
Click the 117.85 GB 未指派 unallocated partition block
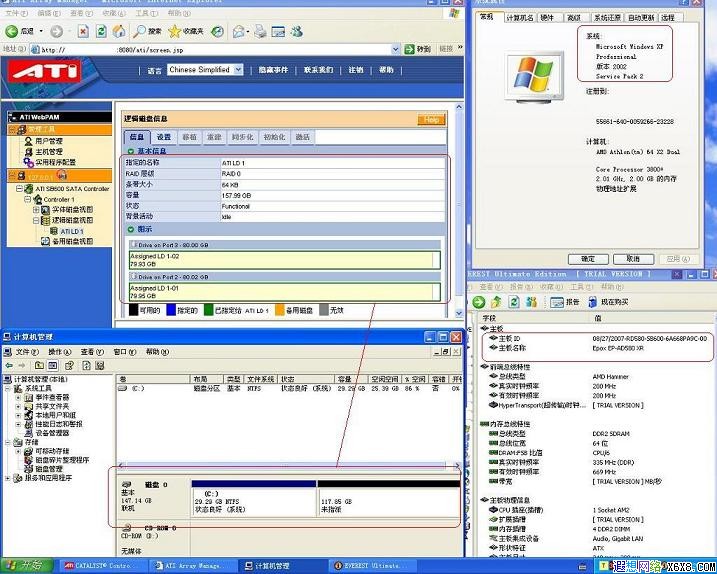[x=389, y=498]
